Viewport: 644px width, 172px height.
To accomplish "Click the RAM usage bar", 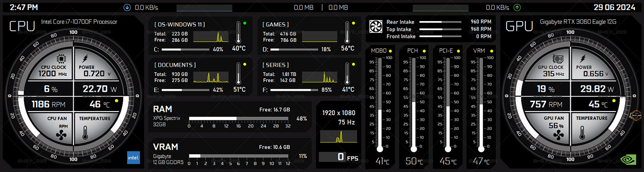I will [239, 118].
